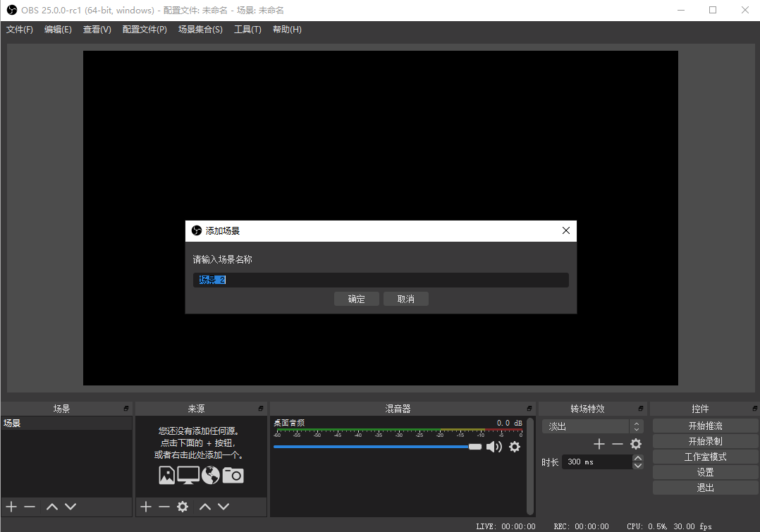The width and height of the screenshot is (760, 532).
Task: Click the remove scene minus icon
Action: [x=30, y=507]
